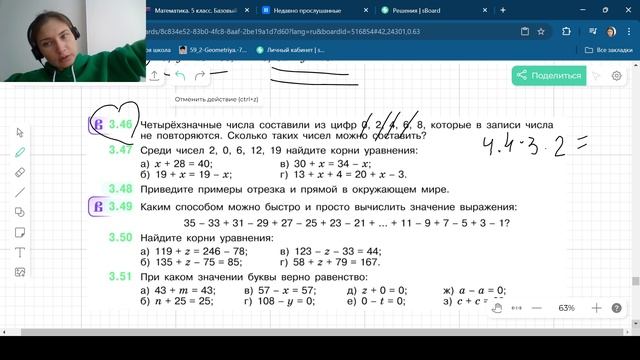The width and height of the screenshot is (640, 360).
Task: Click problem number 3.47
Action: point(120,150)
